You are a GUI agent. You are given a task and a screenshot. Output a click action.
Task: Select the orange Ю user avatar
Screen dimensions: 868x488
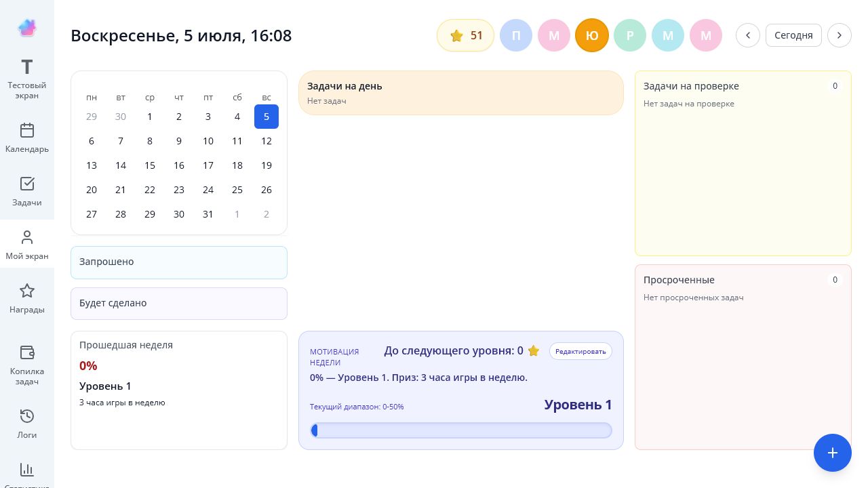point(592,35)
